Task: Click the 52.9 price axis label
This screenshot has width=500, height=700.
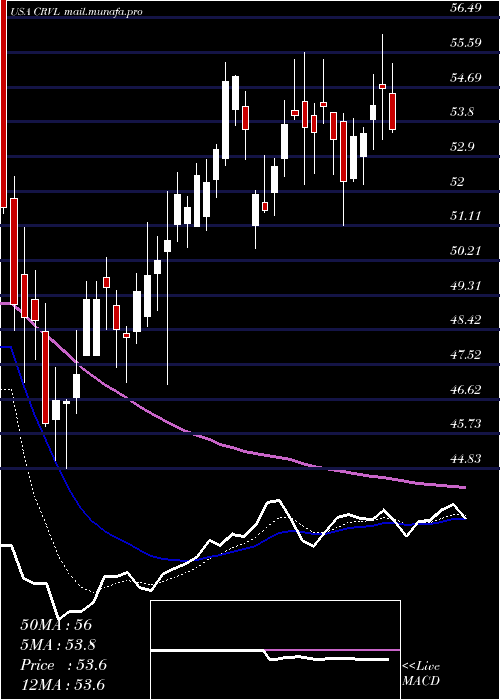Action: 462,147
